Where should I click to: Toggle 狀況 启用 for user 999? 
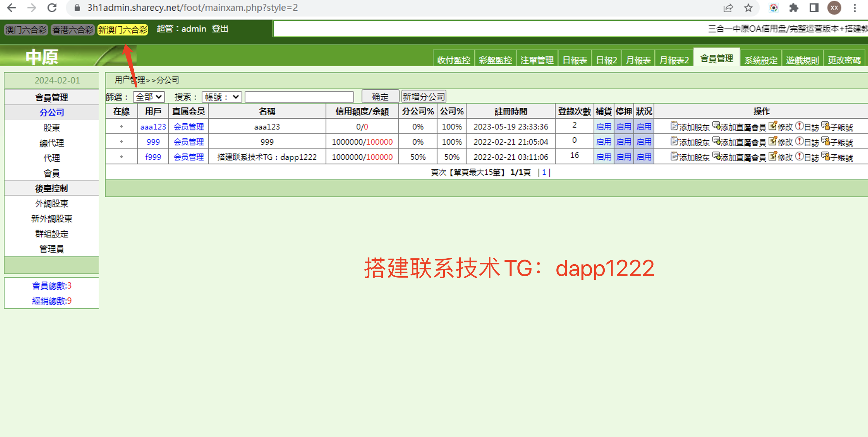644,142
